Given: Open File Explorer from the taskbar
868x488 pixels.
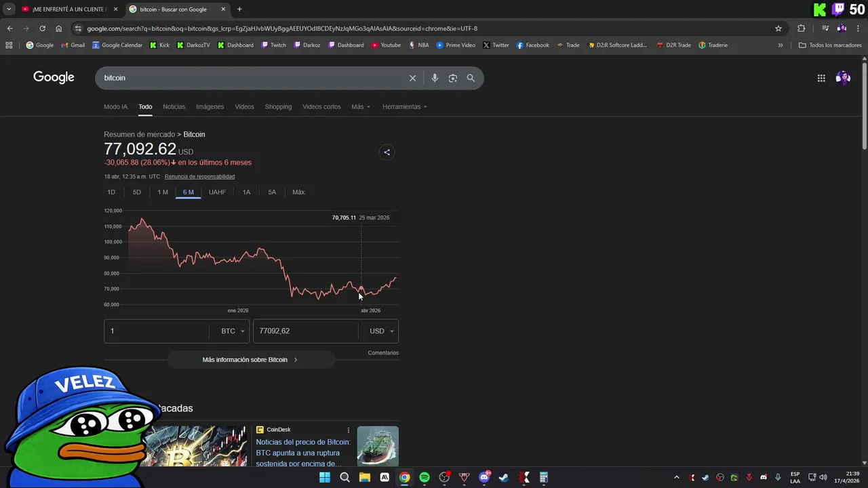Looking at the screenshot, I should (365, 477).
